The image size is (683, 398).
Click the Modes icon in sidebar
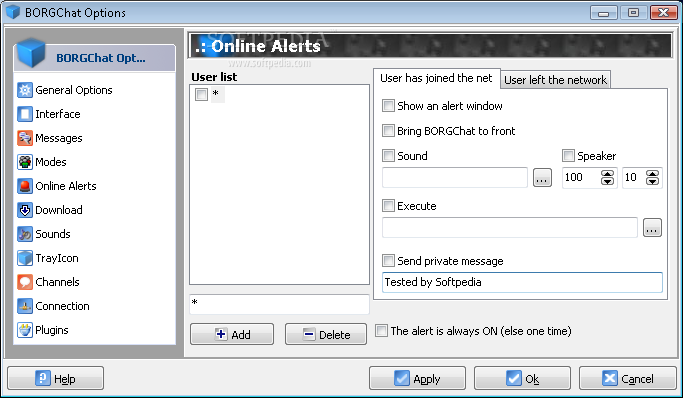pos(25,162)
